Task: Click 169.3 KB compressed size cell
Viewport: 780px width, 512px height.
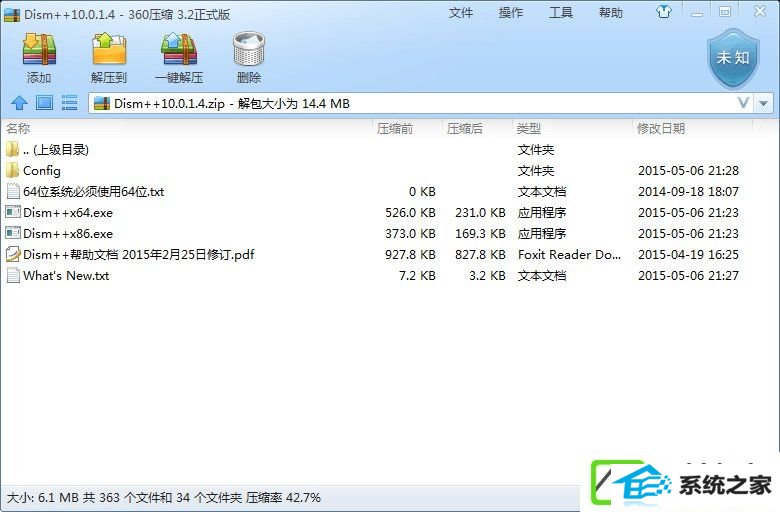Action: point(481,233)
